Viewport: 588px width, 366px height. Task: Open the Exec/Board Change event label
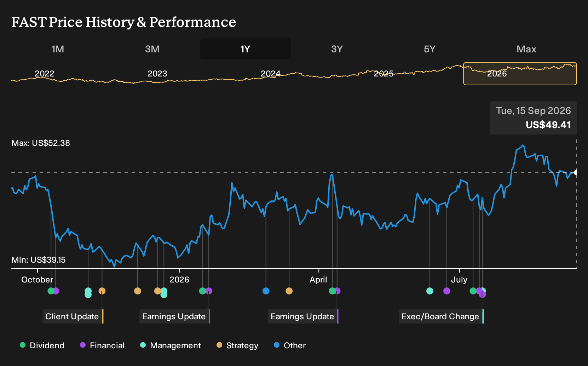[x=441, y=316]
